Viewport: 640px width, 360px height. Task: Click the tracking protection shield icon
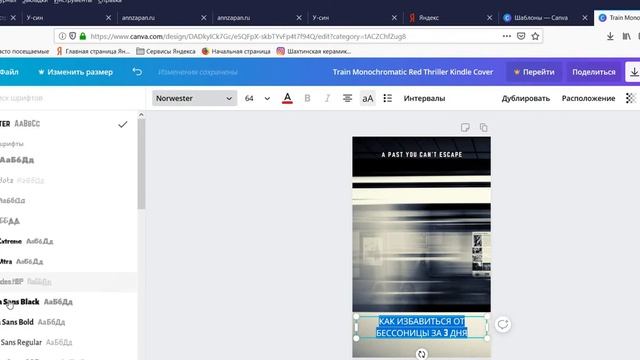coord(72,36)
